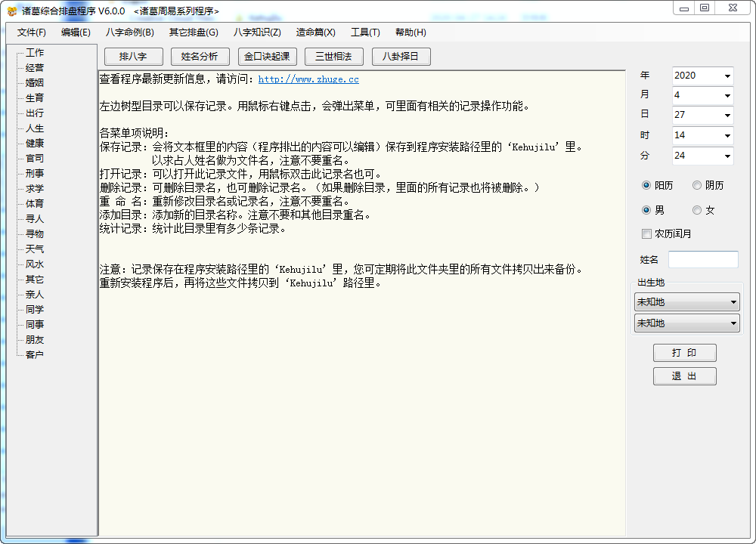Click the 八卦择日 button

coord(401,57)
